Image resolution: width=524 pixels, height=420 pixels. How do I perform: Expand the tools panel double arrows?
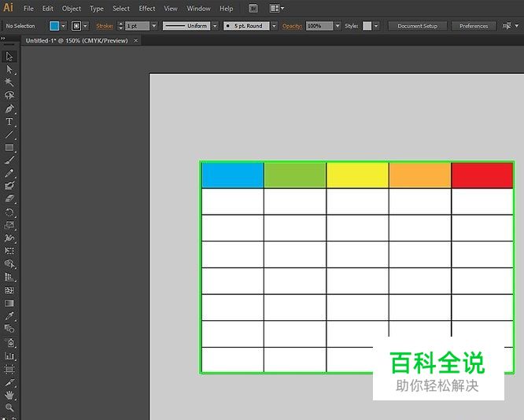point(3,39)
